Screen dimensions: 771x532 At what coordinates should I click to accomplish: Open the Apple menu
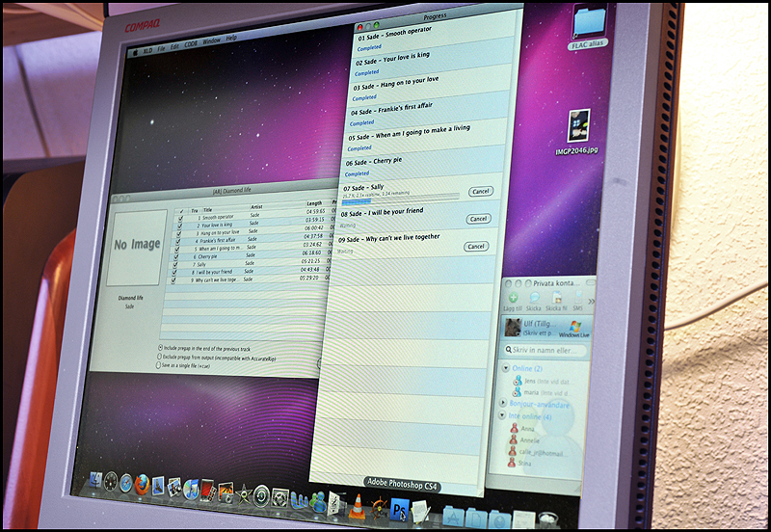[x=135, y=52]
